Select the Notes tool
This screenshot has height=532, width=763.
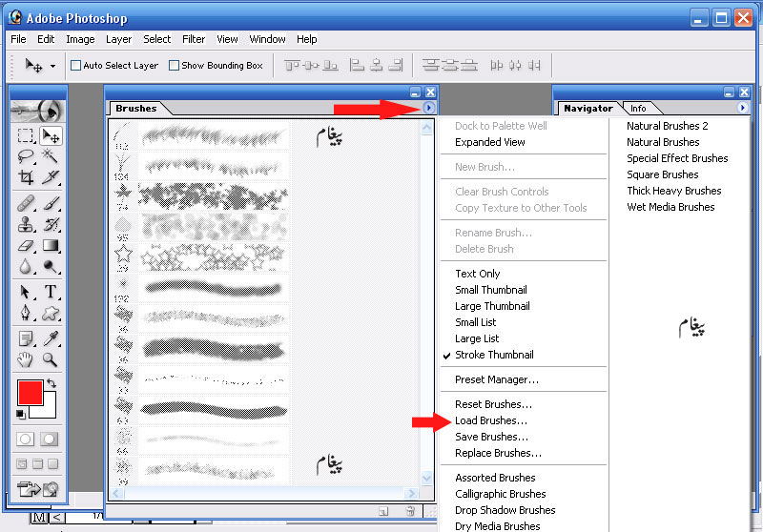coord(26,338)
